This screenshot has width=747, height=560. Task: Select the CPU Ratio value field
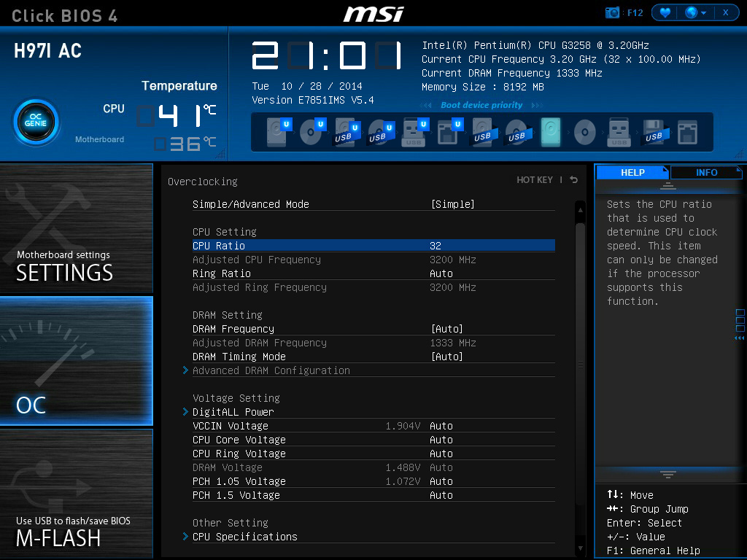click(x=436, y=246)
